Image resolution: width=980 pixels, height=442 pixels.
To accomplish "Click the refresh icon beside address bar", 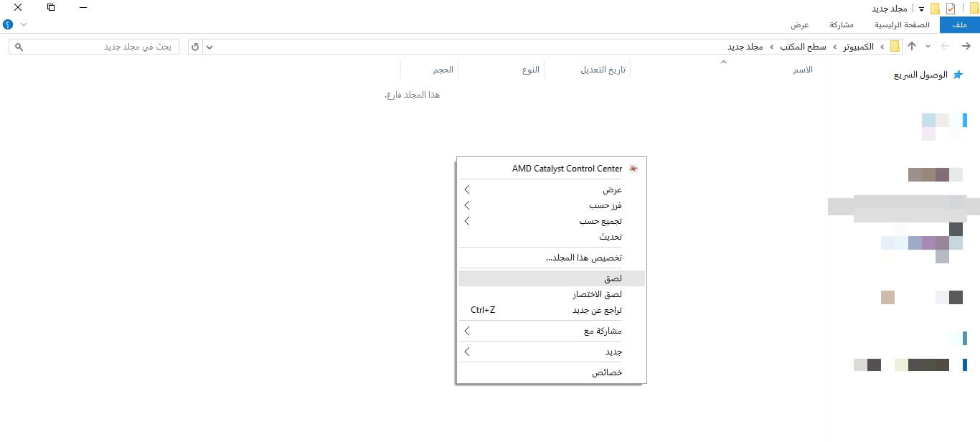I will [x=195, y=47].
